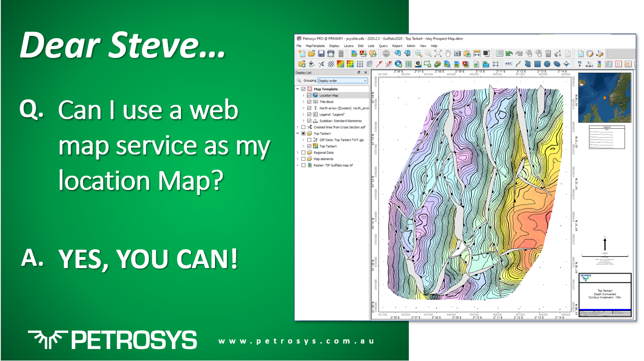Screen dimensions: 644x361
Task: Enable the Regional Data checkbox
Action: click(x=303, y=152)
